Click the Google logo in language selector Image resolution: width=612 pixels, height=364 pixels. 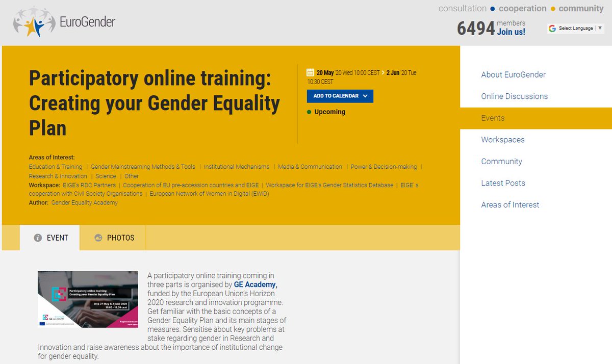click(552, 29)
